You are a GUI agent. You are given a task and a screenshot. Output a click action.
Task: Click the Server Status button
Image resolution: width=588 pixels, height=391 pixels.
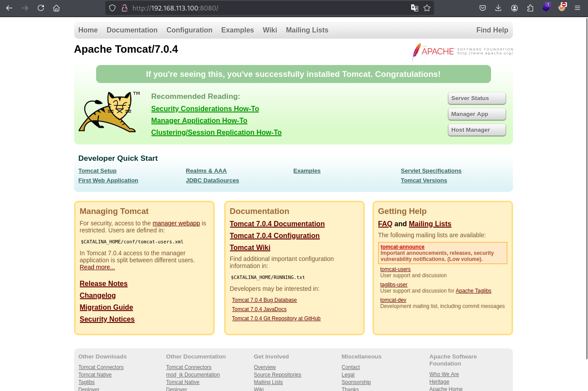coord(477,98)
